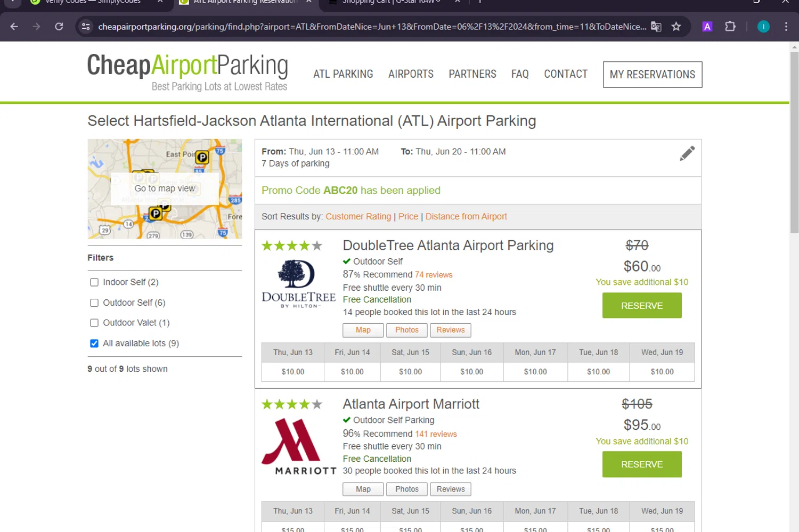Click the browser forward arrow
The width and height of the screenshot is (799, 532).
tap(36, 27)
